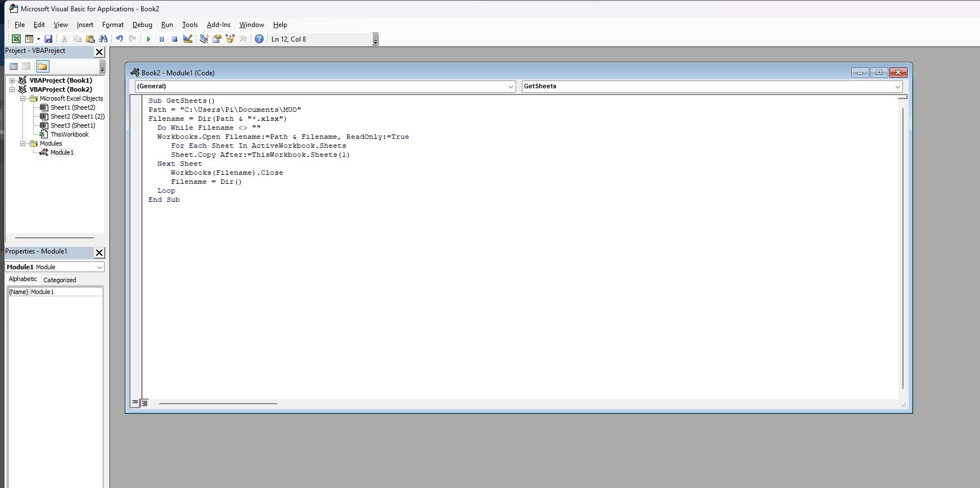Open the Properties Window toolbar icon
The width and height of the screenshot is (980, 488).
(x=216, y=39)
